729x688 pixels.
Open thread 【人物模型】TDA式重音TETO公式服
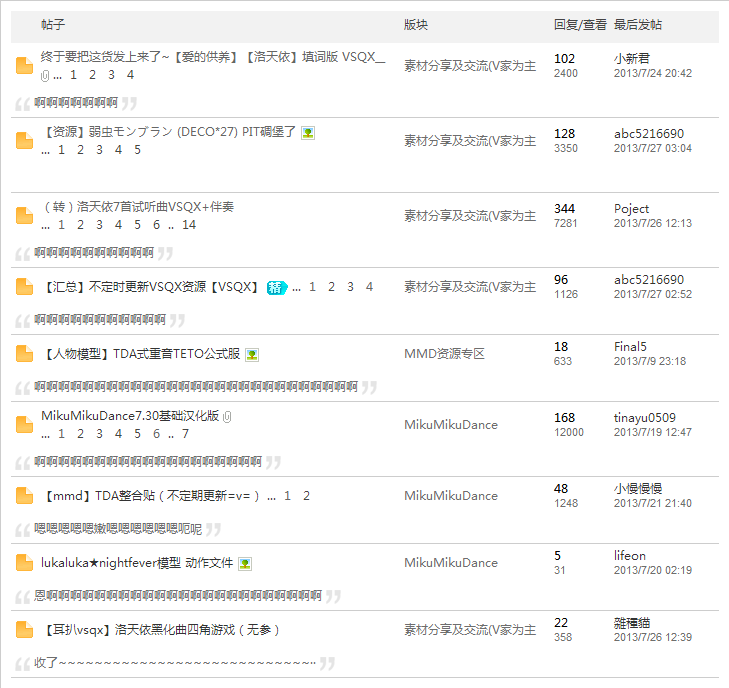coord(140,354)
